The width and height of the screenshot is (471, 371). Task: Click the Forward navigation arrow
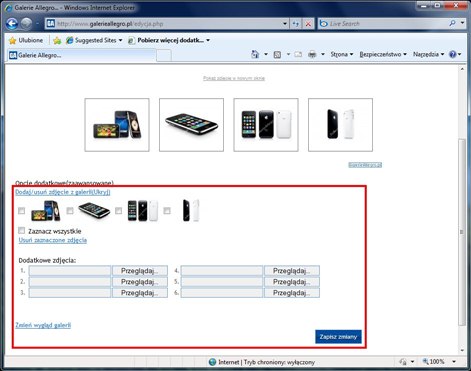(26, 24)
